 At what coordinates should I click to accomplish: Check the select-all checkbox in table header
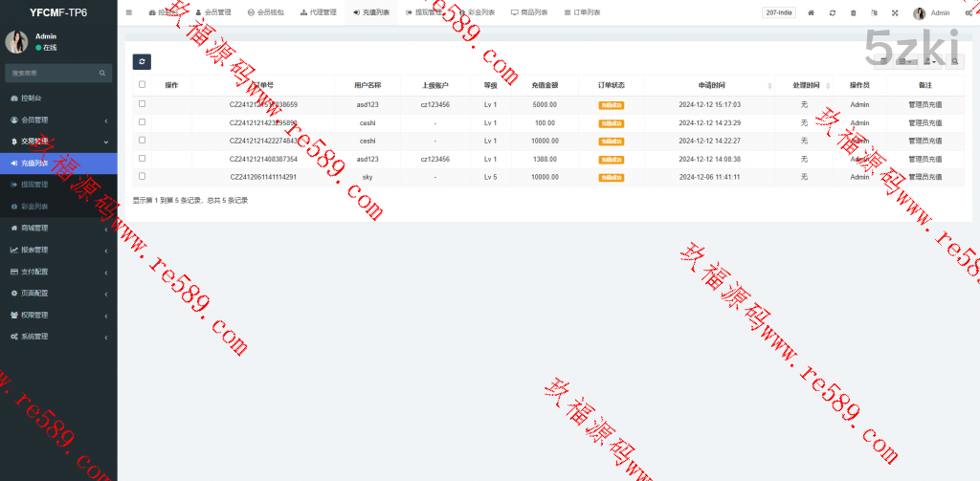pyautogui.click(x=143, y=85)
